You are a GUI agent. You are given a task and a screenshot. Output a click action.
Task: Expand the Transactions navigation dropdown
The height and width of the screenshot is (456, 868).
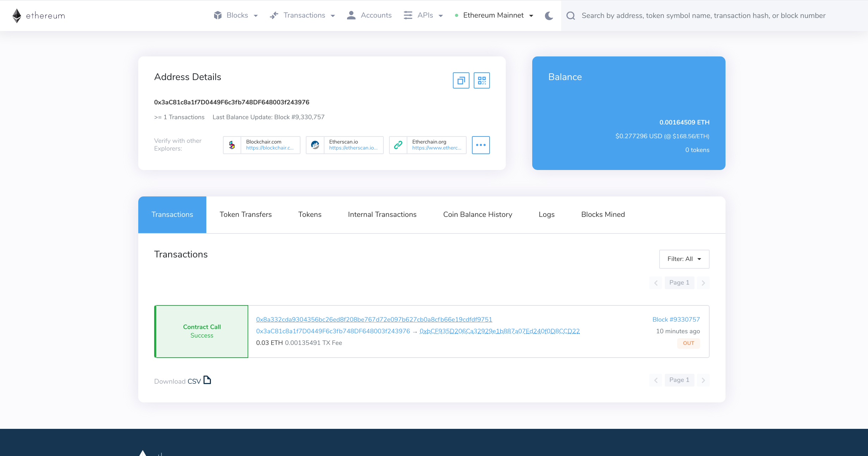pyautogui.click(x=303, y=15)
